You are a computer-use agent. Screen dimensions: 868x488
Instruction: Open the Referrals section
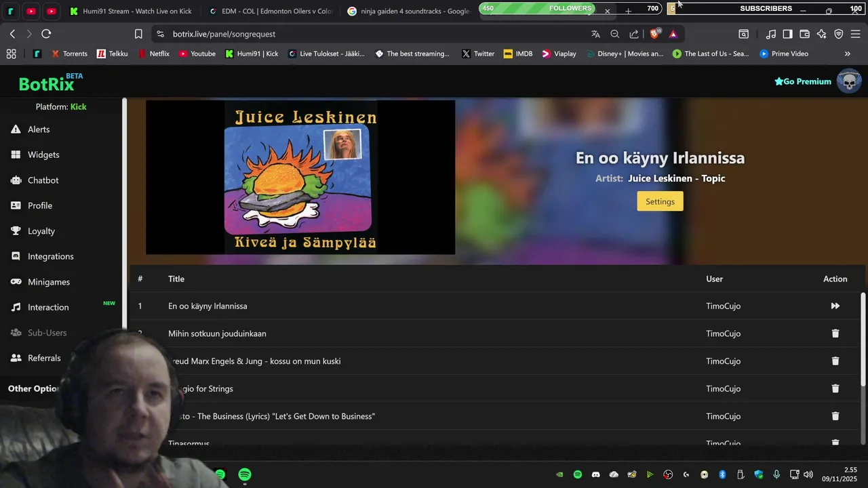pos(44,358)
